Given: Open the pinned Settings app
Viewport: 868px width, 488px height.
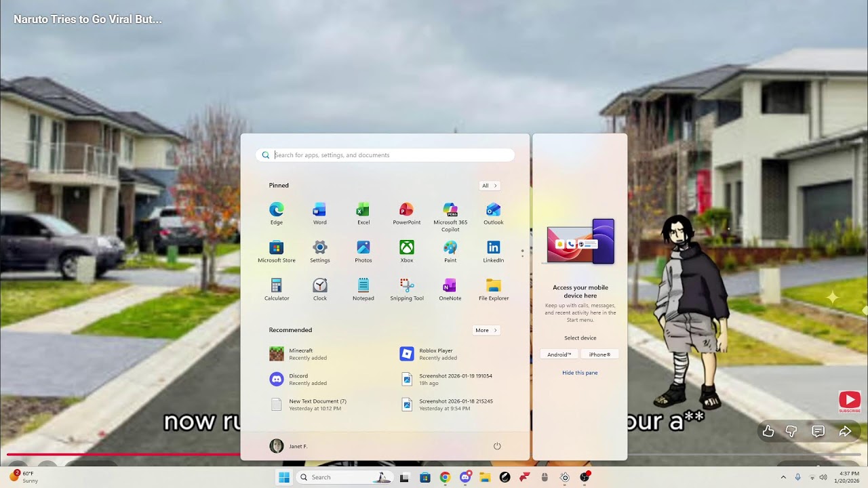Looking at the screenshot, I should coord(320,251).
